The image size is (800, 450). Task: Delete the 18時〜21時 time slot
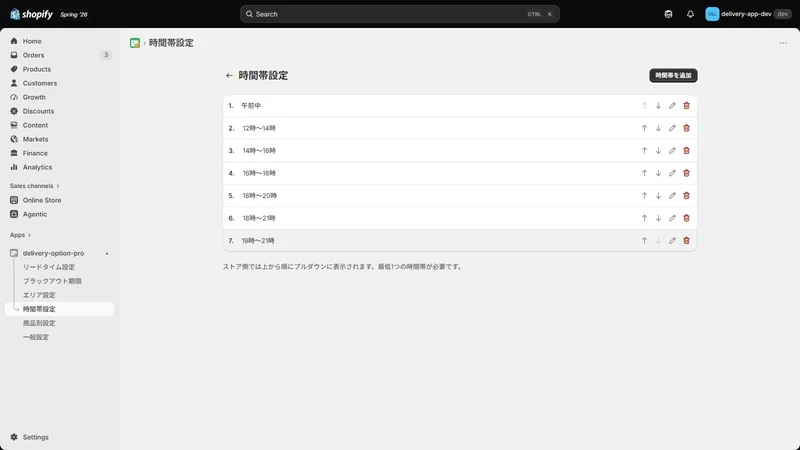point(686,218)
